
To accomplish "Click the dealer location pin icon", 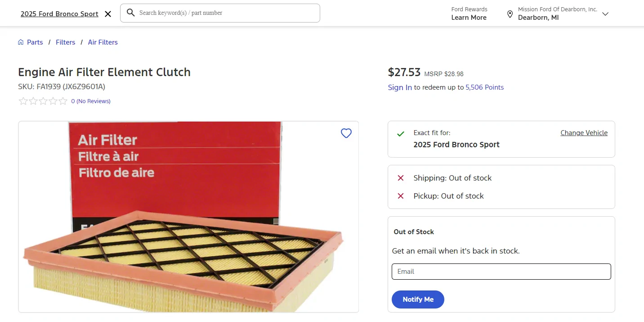I will [510, 14].
